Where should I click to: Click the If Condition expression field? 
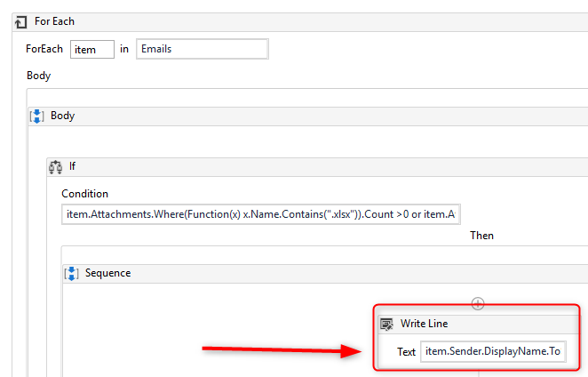[x=260, y=214]
